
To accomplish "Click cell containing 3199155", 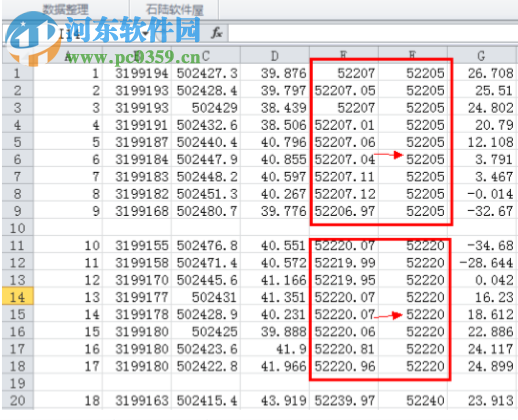I will 137,246.
